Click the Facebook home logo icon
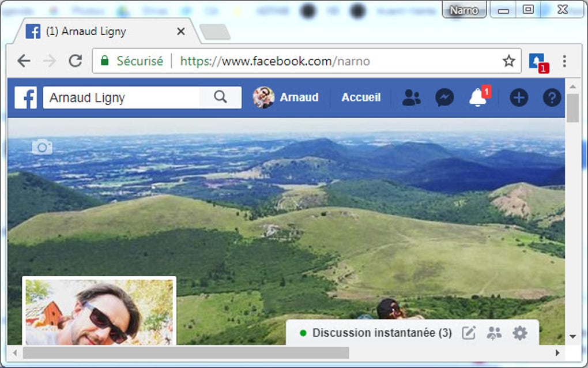The width and height of the screenshot is (588, 368). coord(25,97)
